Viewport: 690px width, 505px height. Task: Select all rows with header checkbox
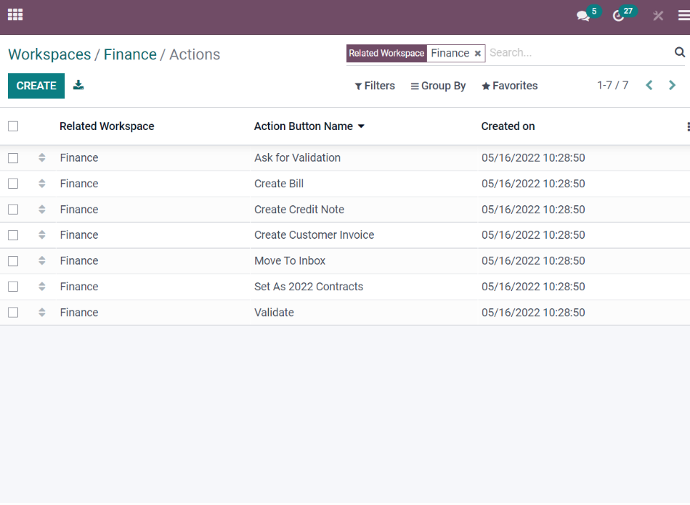coord(13,126)
